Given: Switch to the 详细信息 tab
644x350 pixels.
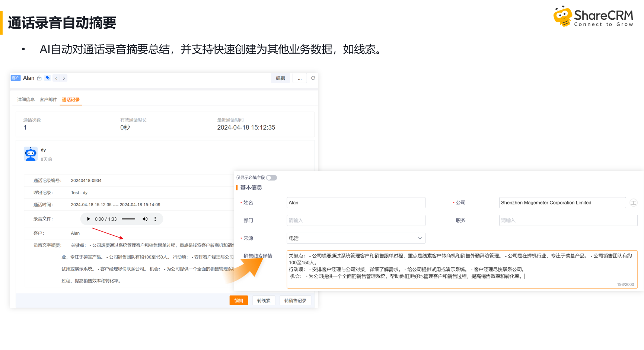Looking at the screenshot, I should tap(26, 99).
